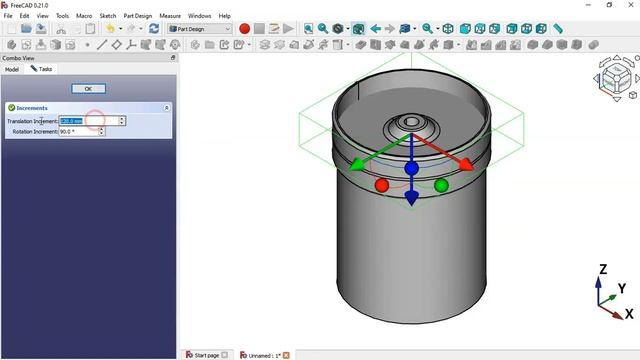
Task: Open the File menu
Action: [x=8, y=16]
